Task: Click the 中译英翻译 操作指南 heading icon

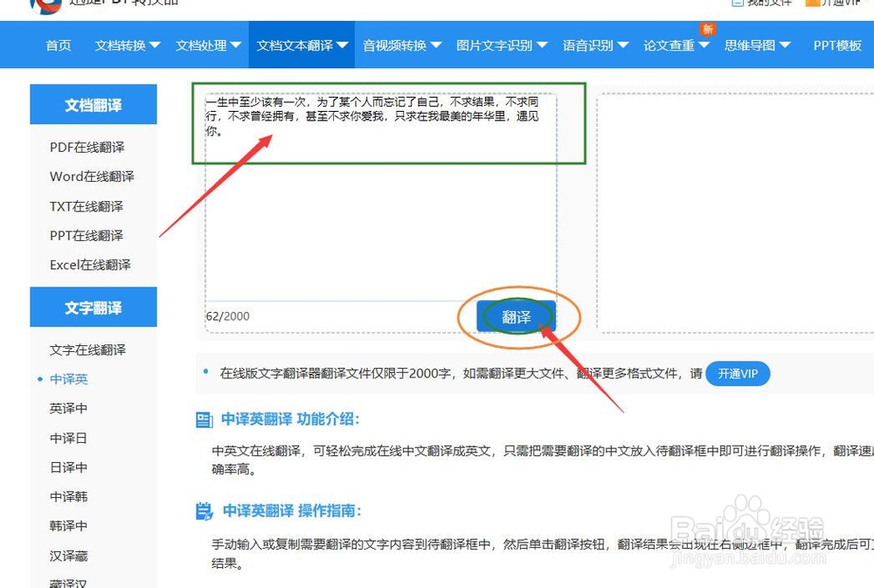Action: click(205, 511)
